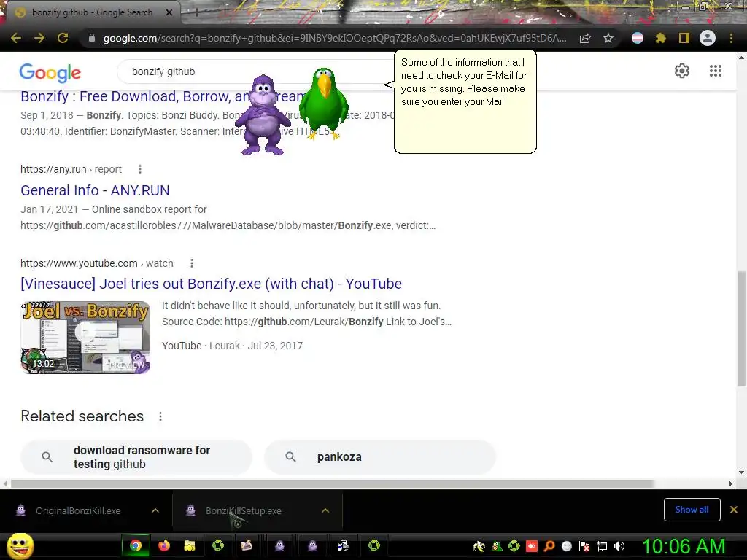
Task: Open the Extensions puzzle icon
Action: click(x=660, y=38)
